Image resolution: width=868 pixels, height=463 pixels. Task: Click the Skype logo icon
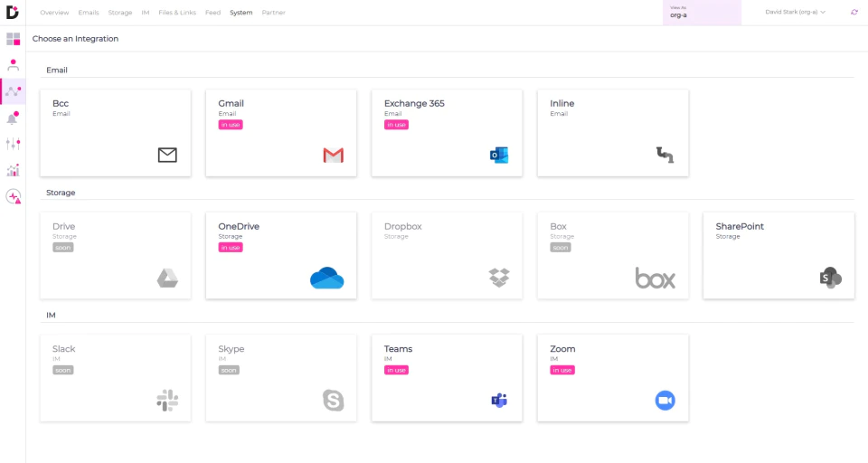(334, 401)
